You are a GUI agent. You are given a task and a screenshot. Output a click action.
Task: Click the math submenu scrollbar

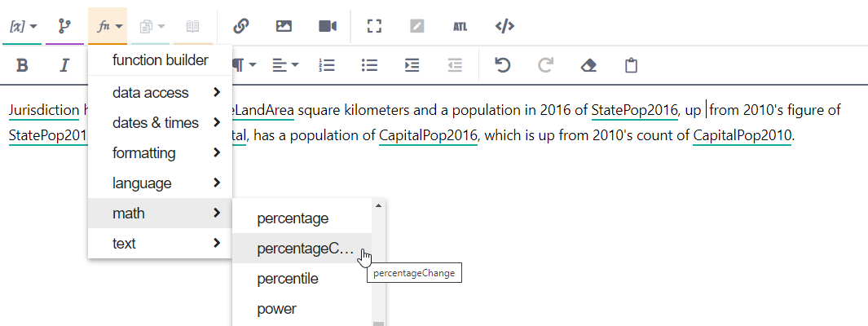377,261
